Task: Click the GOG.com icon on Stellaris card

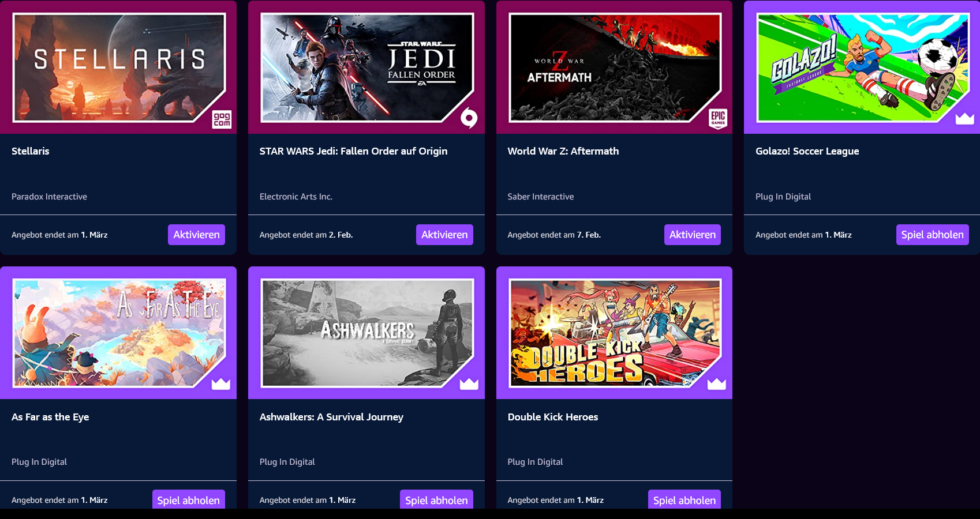Action: pos(222,119)
